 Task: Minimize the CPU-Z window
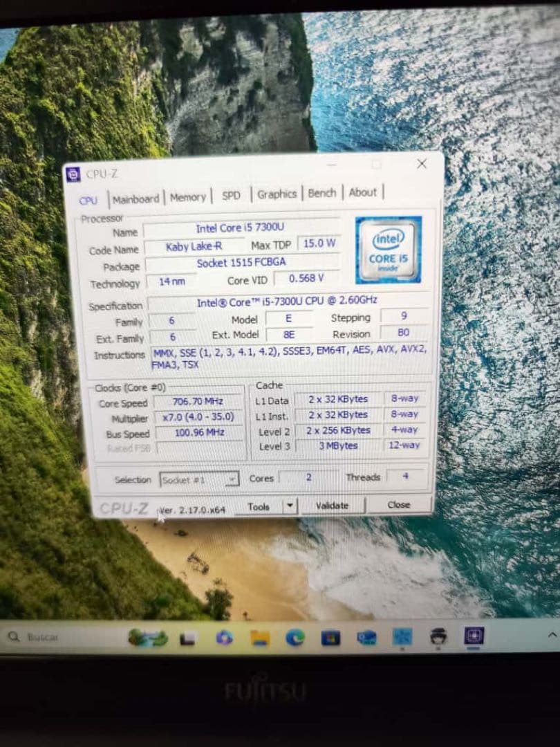tap(332, 165)
